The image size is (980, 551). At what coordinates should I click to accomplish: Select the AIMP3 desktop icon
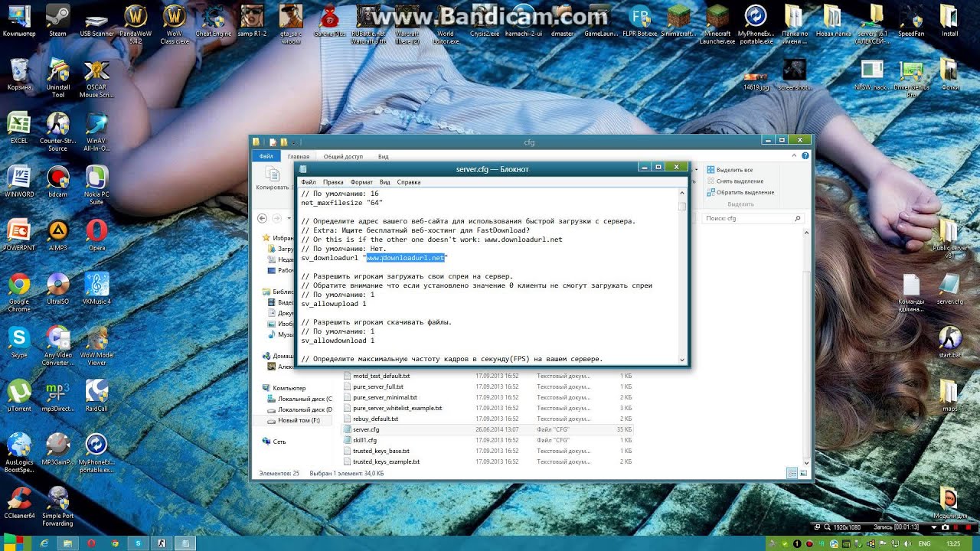point(57,235)
